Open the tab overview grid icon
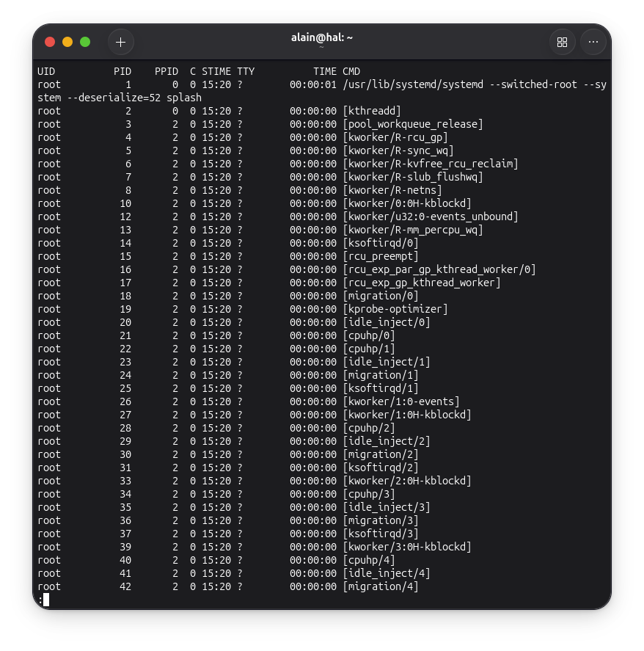Screen dimensions: 644x651 tap(562, 42)
